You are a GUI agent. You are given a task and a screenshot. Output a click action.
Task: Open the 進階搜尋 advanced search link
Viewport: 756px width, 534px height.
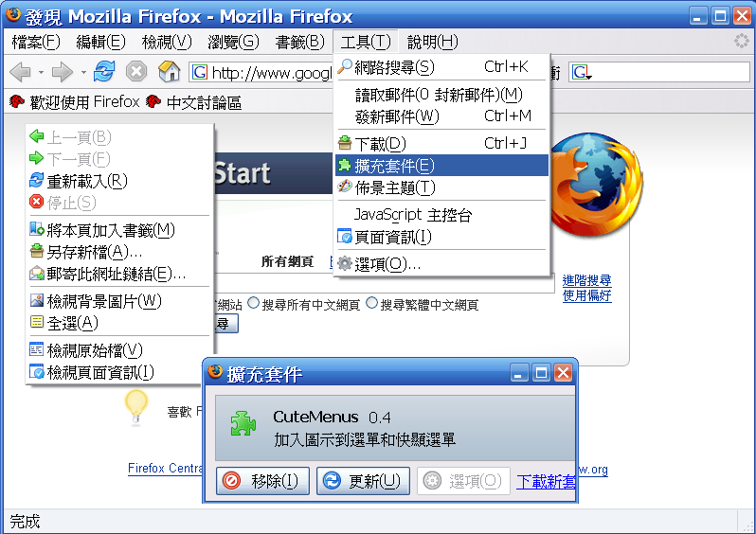[586, 280]
